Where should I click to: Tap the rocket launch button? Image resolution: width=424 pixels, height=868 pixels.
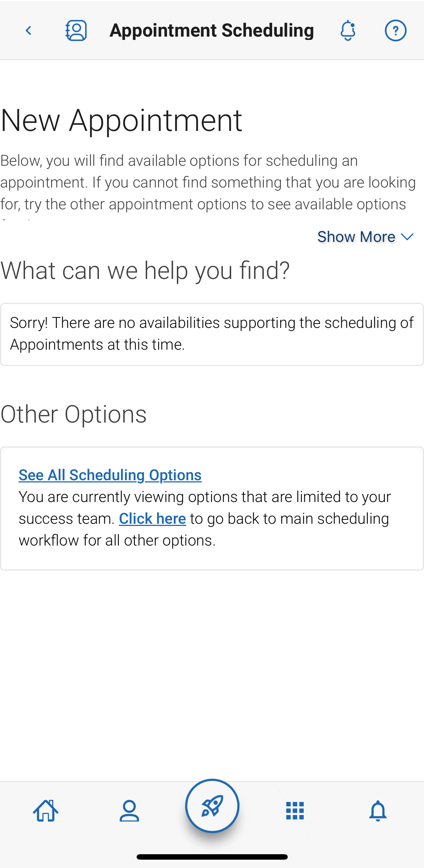coord(212,806)
